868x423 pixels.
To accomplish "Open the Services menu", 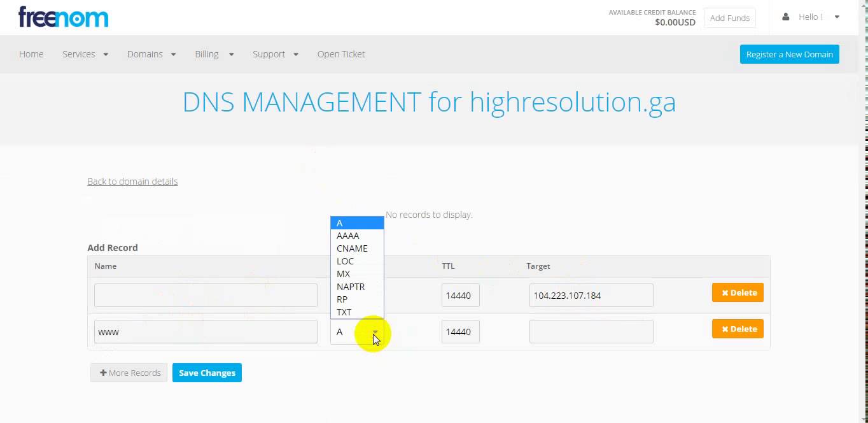I will pyautogui.click(x=85, y=54).
